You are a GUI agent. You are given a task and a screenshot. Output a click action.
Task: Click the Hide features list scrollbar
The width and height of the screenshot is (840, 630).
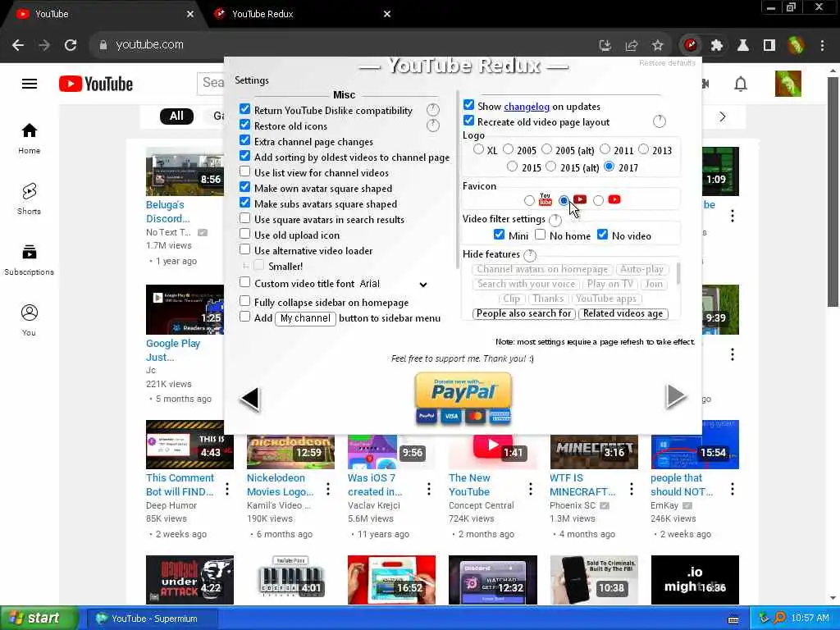[x=678, y=274]
